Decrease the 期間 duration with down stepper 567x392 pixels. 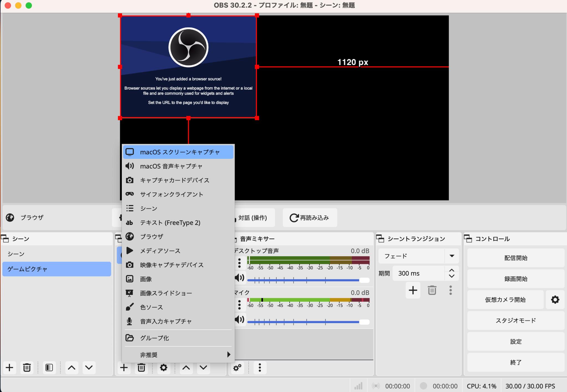point(452,276)
